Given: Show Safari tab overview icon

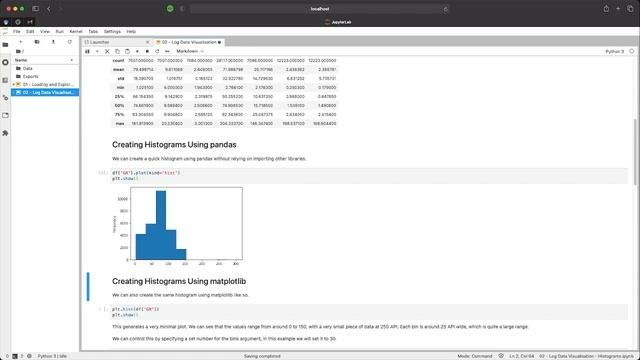Looking at the screenshot, I should (630, 9).
